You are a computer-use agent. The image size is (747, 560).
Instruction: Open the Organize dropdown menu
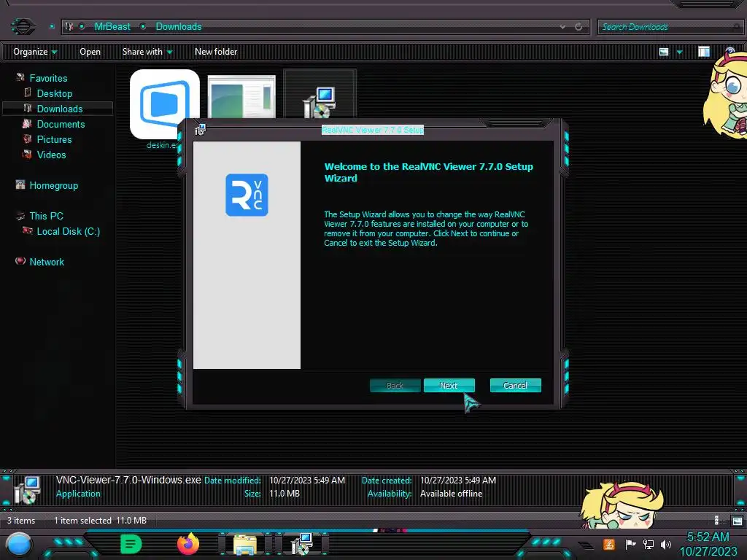[x=35, y=52]
